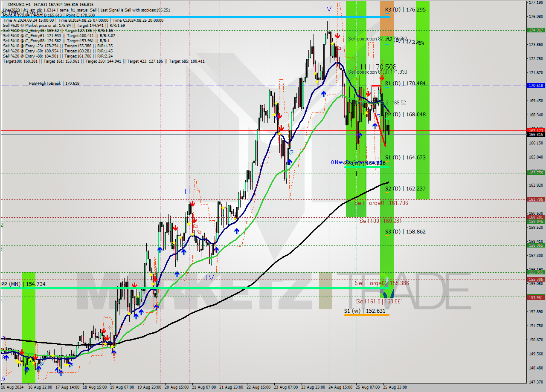The height and width of the screenshot is (392, 546).
Task: Click the 'Sell Target1 | 161.706' chart label
Action: click(x=381, y=203)
